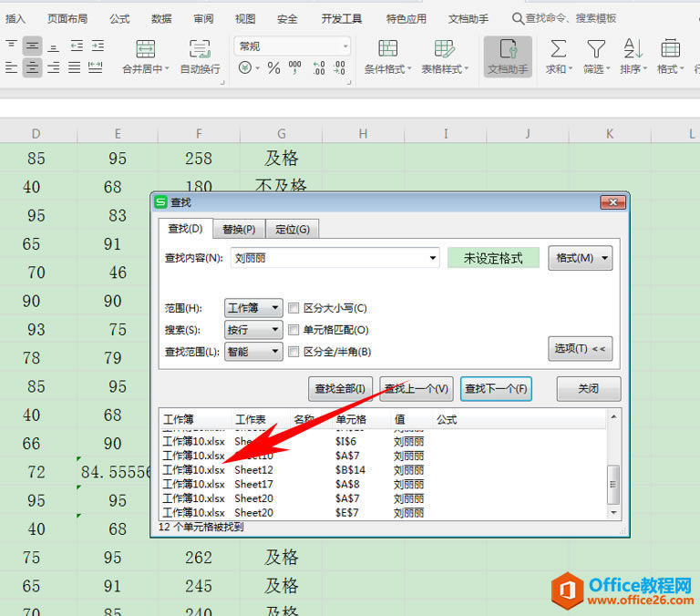The width and height of the screenshot is (700, 616).
Task: Click the 排序 sort icon
Action: tap(633, 48)
